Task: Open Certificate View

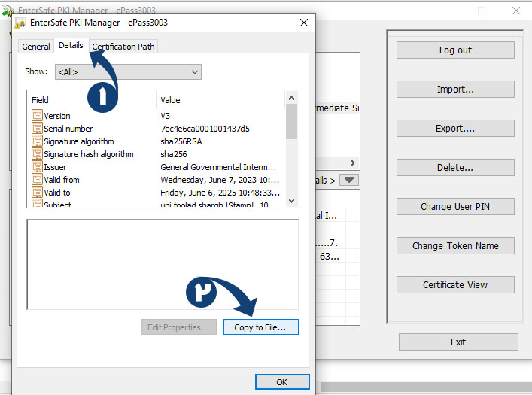Action: point(455,285)
